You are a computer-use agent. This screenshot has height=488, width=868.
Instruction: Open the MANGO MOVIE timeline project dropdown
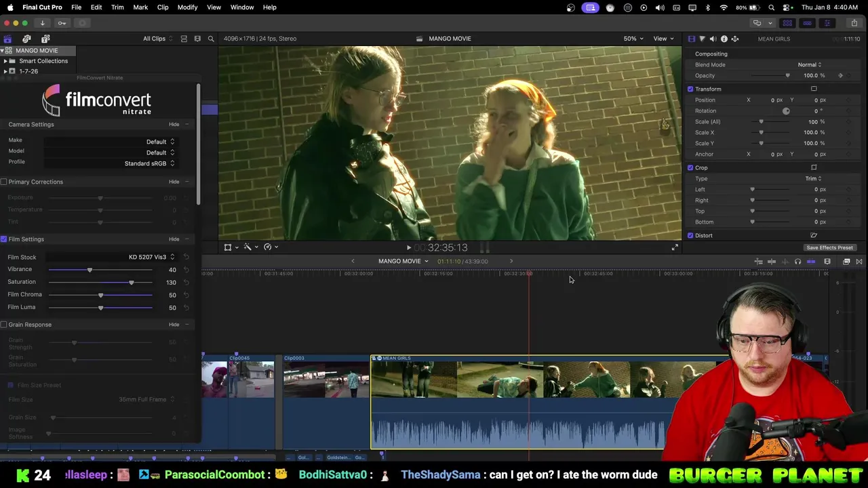coord(403,261)
